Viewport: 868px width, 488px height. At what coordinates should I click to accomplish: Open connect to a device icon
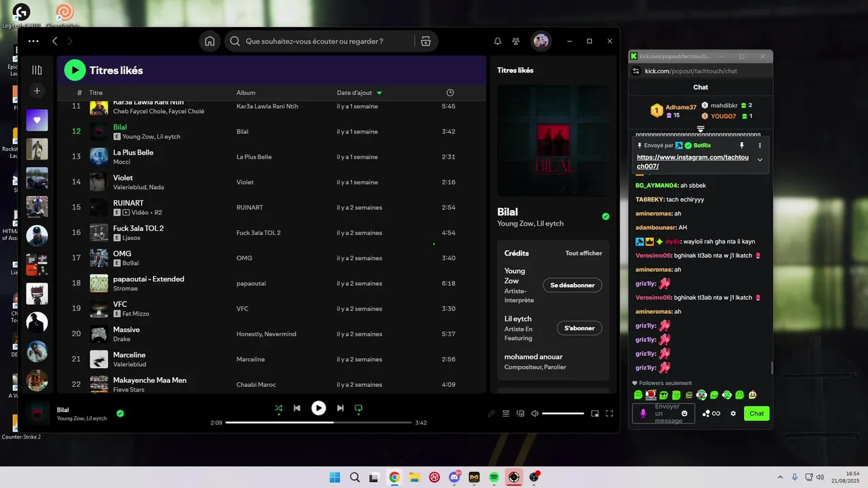(x=521, y=413)
